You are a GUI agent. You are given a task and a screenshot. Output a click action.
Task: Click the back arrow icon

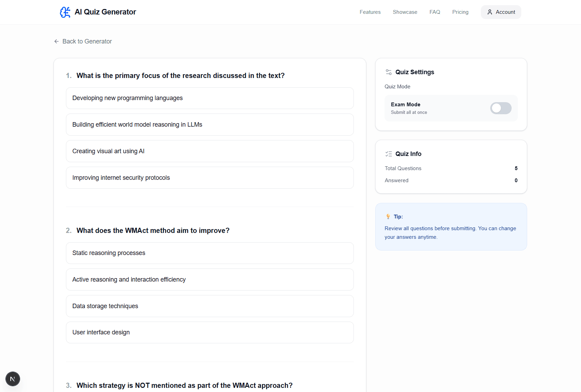point(56,41)
